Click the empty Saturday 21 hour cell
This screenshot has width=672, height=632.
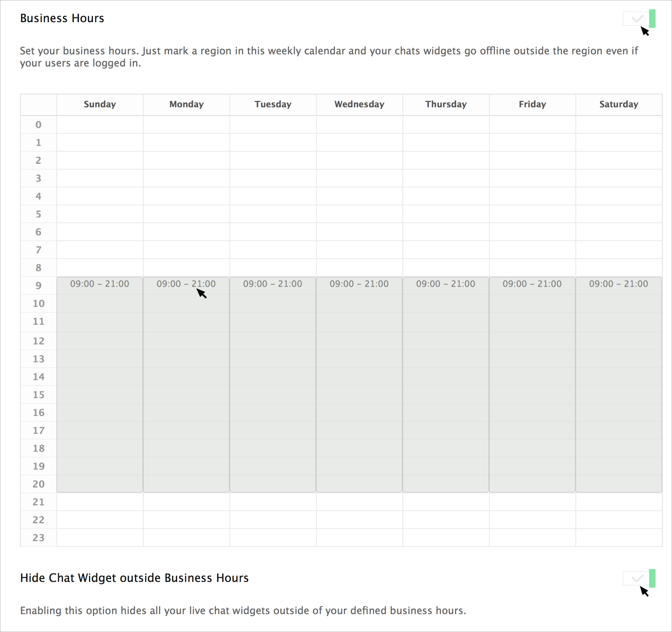tap(619, 502)
